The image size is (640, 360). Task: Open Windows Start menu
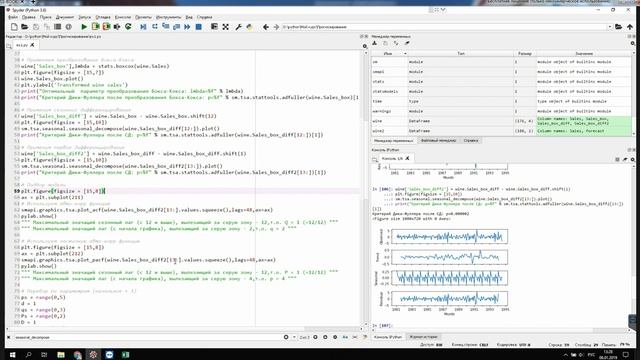(x=12, y=354)
